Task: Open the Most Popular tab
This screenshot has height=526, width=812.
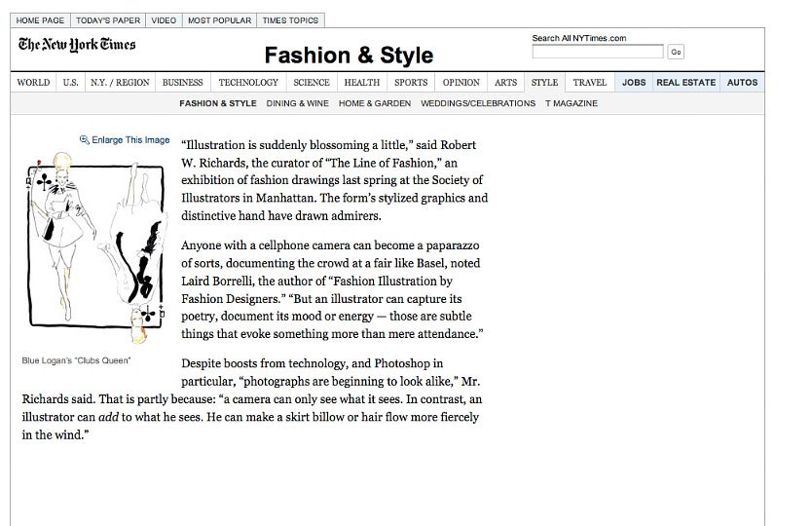Action: 219,20
